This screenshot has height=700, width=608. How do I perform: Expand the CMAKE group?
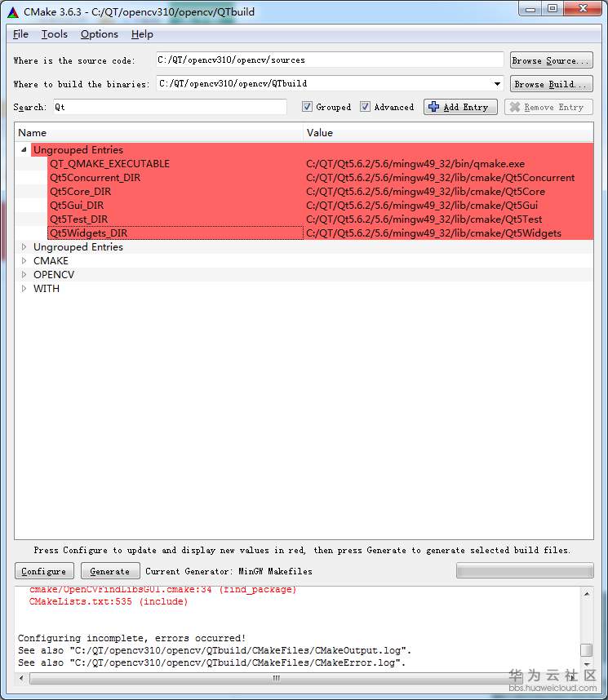tap(24, 261)
